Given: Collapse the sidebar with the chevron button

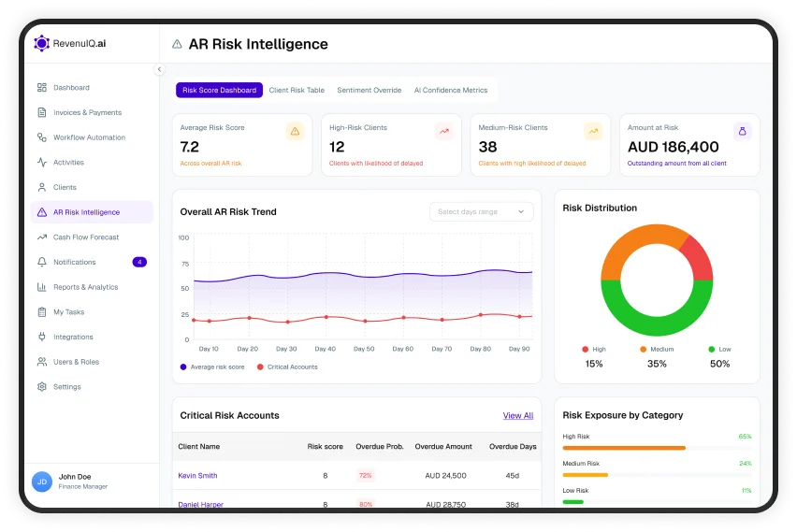Looking at the screenshot, I should pyautogui.click(x=159, y=69).
